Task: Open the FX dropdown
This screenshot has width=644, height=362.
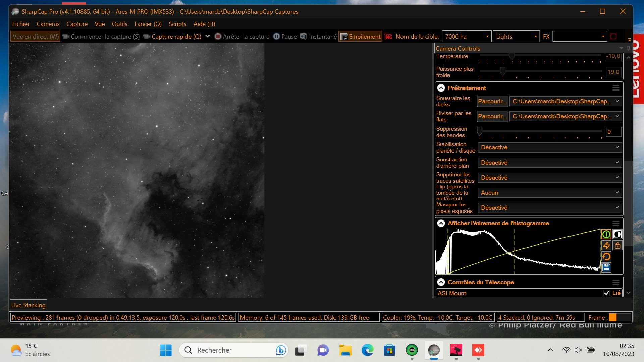Action: tap(603, 37)
